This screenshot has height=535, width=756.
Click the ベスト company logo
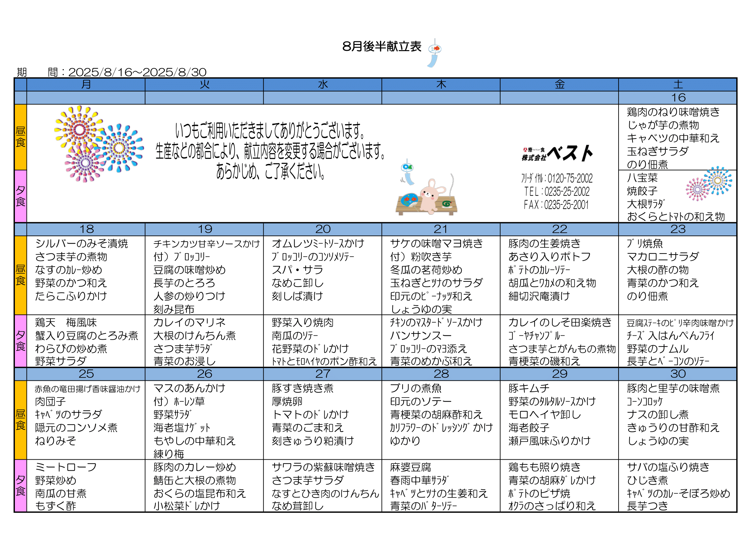[557, 154]
